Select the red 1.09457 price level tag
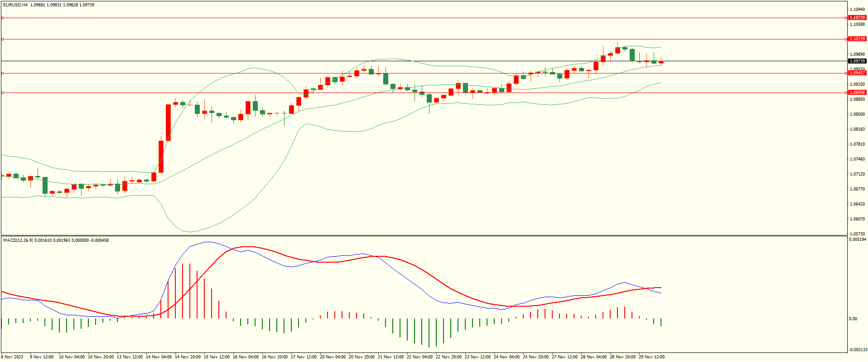Image resolution: width=868 pixels, height=362 pixels. 857,73
